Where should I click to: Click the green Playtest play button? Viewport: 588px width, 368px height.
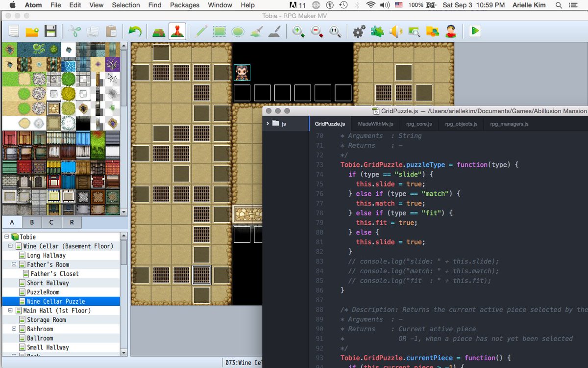474,31
